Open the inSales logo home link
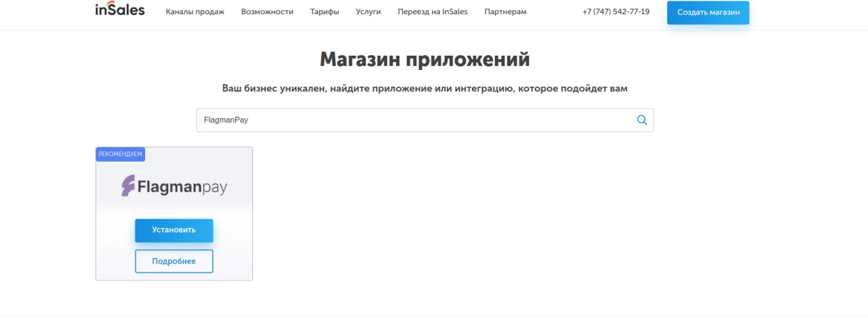This screenshot has height=328, width=868. [120, 10]
